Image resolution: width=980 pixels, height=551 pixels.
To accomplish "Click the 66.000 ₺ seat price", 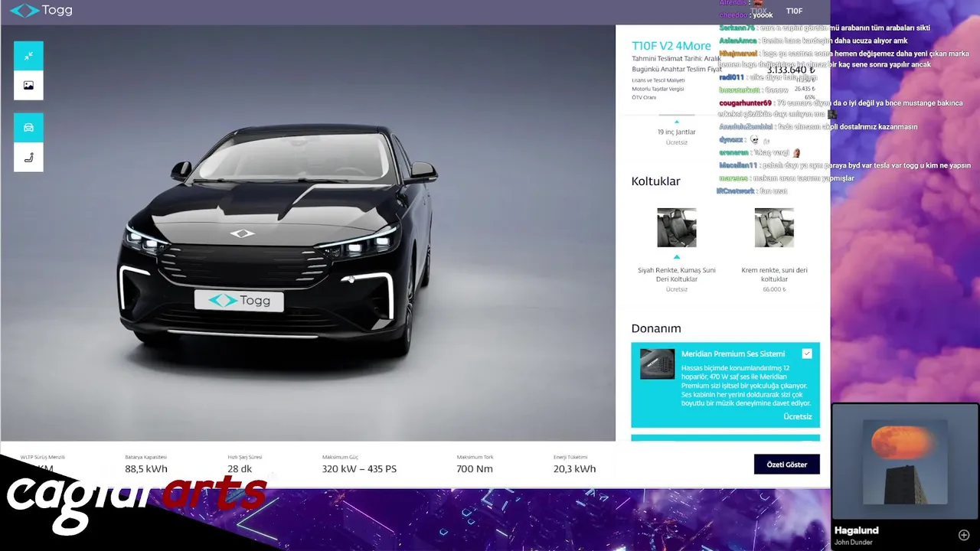I will point(774,289).
